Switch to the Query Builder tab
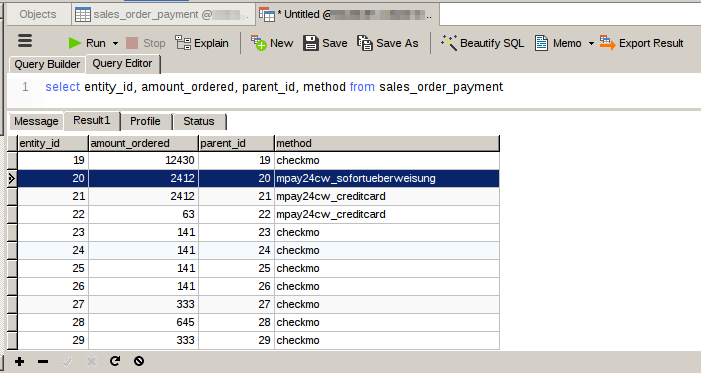 pyautogui.click(x=47, y=64)
